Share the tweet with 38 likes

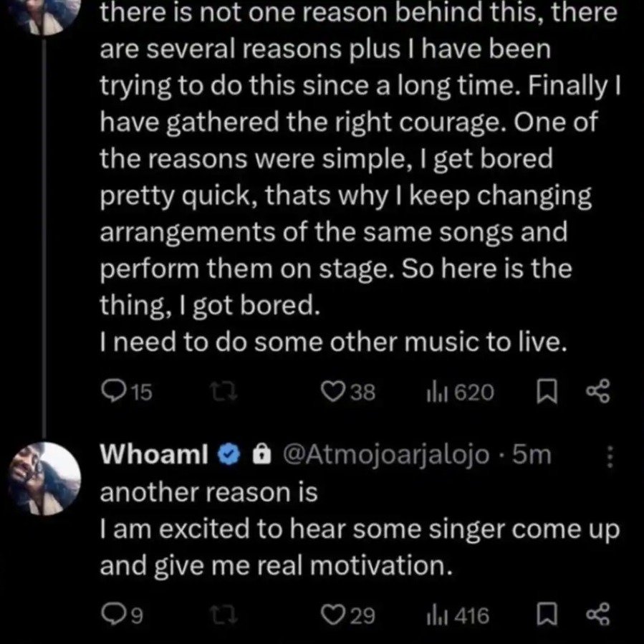tap(596, 392)
